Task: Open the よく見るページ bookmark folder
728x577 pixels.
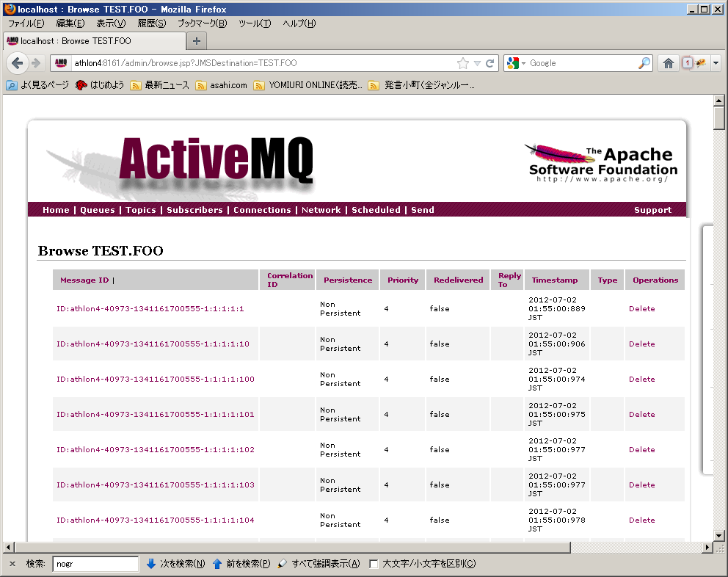Action: 37,85
